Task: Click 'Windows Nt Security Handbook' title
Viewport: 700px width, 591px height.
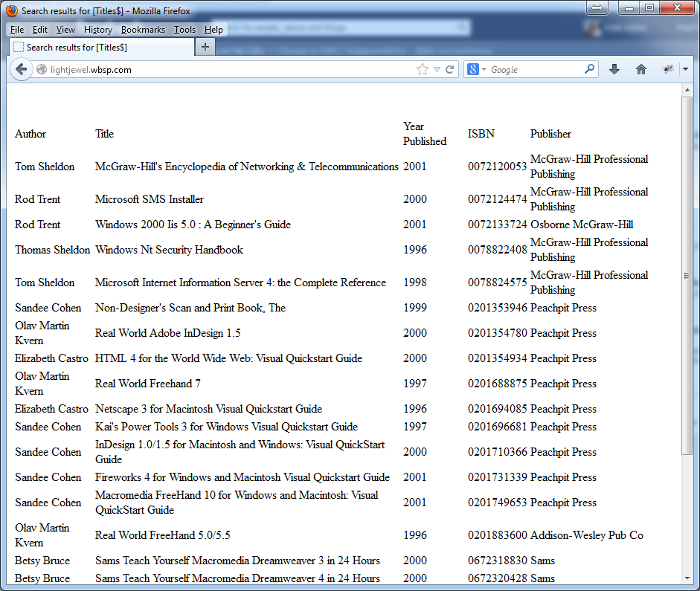Action: pyautogui.click(x=169, y=250)
